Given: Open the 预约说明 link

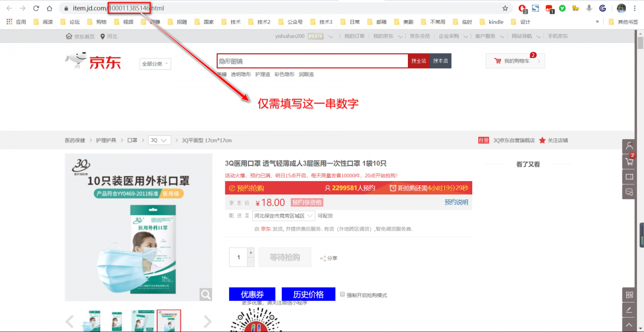Looking at the screenshot, I should click(x=456, y=203).
